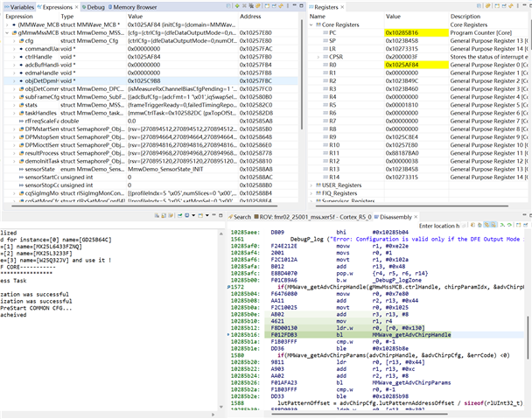532x419 pixels.
Task: Close the Expressions tab
Action: click(x=76, y=5)
